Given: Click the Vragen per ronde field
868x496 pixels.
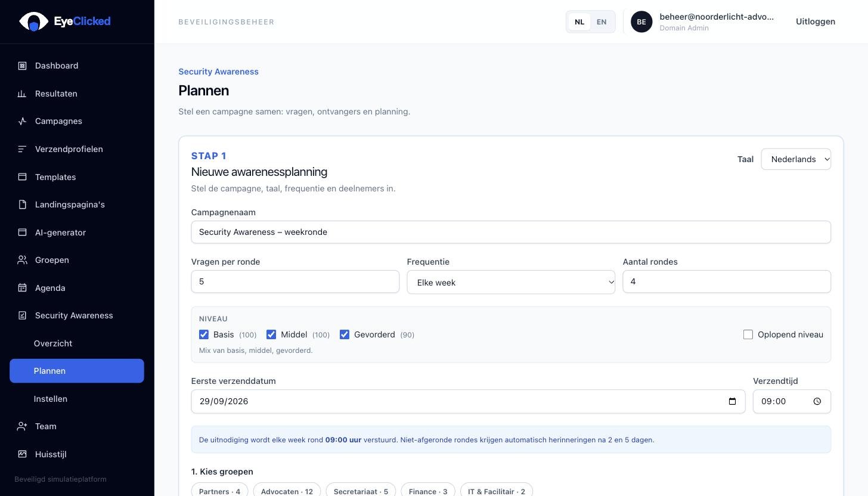Looking at the screenshot, I should click(x=295, y=281).
